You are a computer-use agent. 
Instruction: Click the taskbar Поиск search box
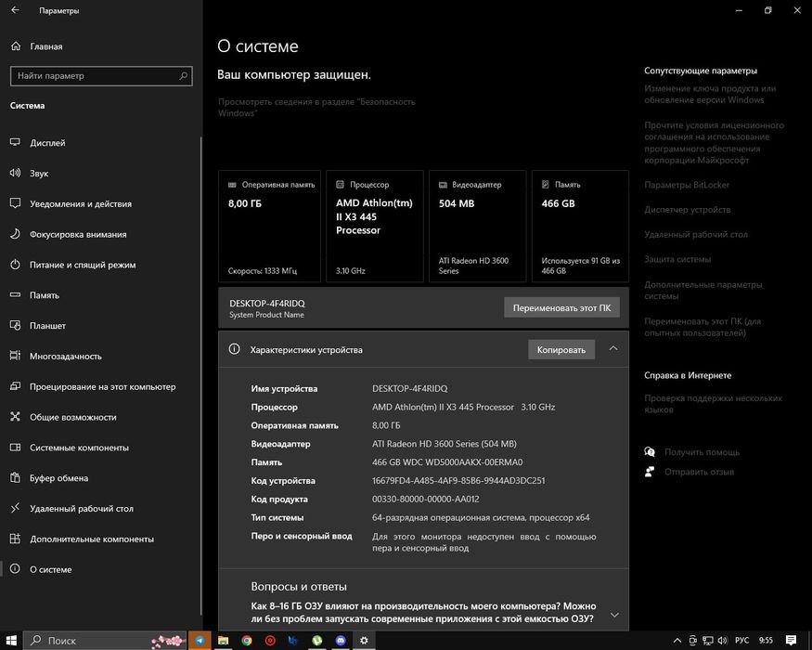(106, 641)
